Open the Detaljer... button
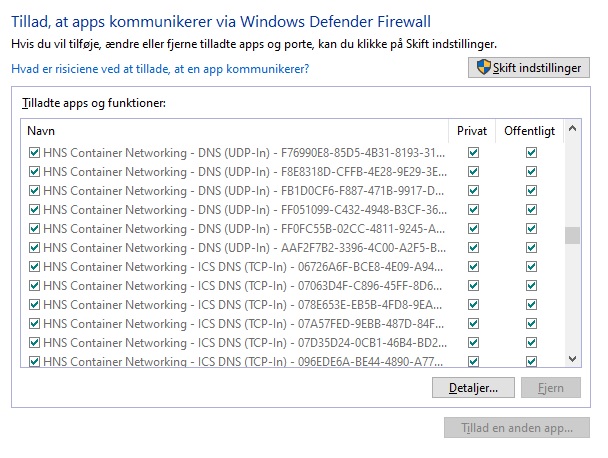 coord(473,387)
